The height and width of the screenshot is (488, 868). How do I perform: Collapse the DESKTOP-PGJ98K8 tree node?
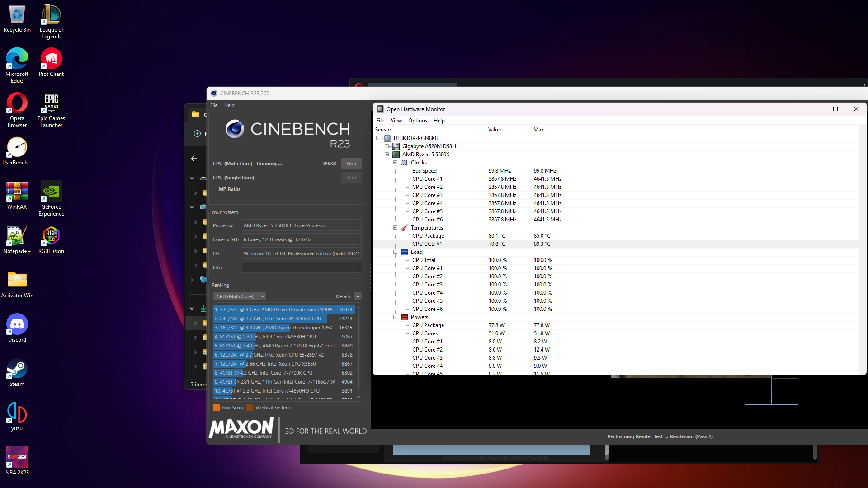point(378,138)
